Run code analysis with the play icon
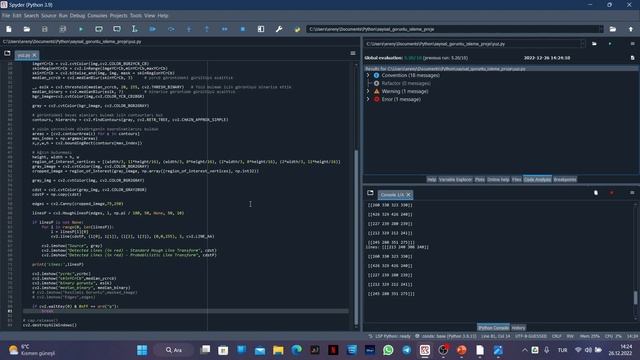This screenshot has height=360, width=640. coord(610,43)
